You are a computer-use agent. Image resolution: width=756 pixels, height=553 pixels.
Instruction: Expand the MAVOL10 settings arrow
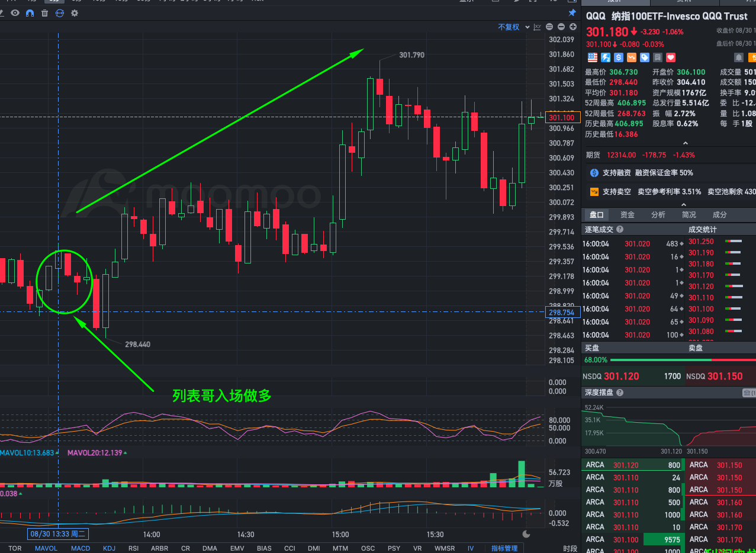pyautogui.click(x=59, y=453)
